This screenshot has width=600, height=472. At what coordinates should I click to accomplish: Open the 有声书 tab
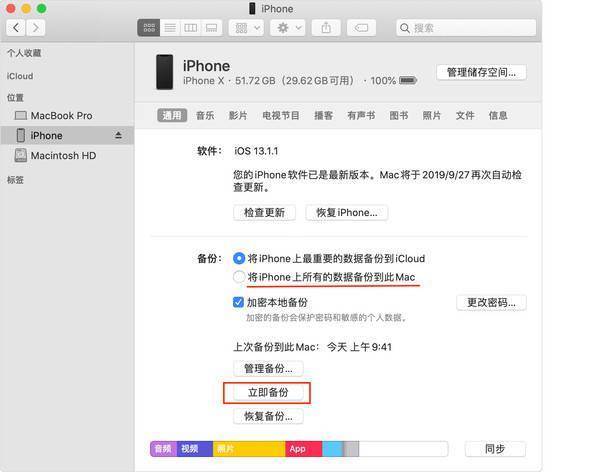[x=361, y=116]
